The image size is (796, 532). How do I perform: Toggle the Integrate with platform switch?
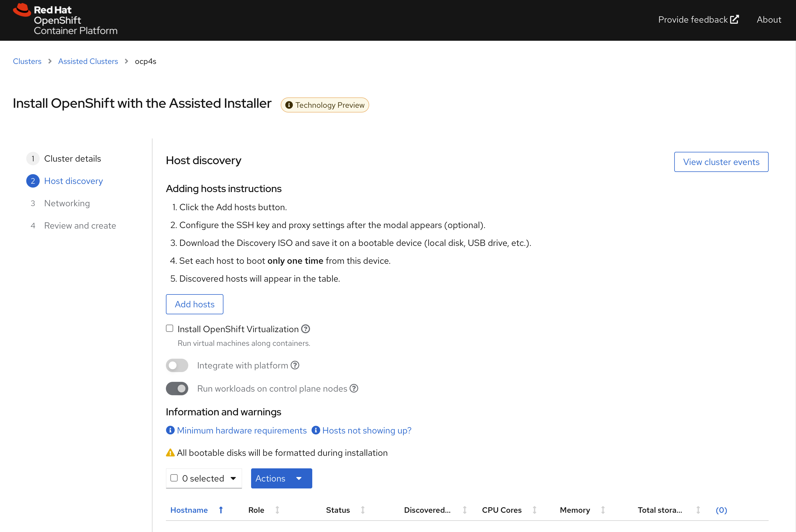point(177,365)
